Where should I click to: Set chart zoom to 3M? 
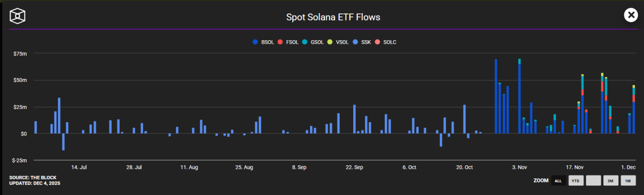(611, 180)
